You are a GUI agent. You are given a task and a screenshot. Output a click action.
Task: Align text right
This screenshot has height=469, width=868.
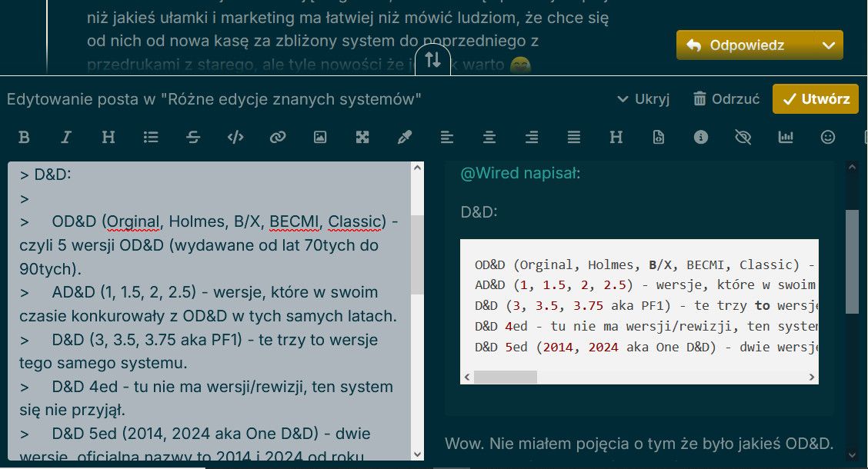(x=532, y=137)
